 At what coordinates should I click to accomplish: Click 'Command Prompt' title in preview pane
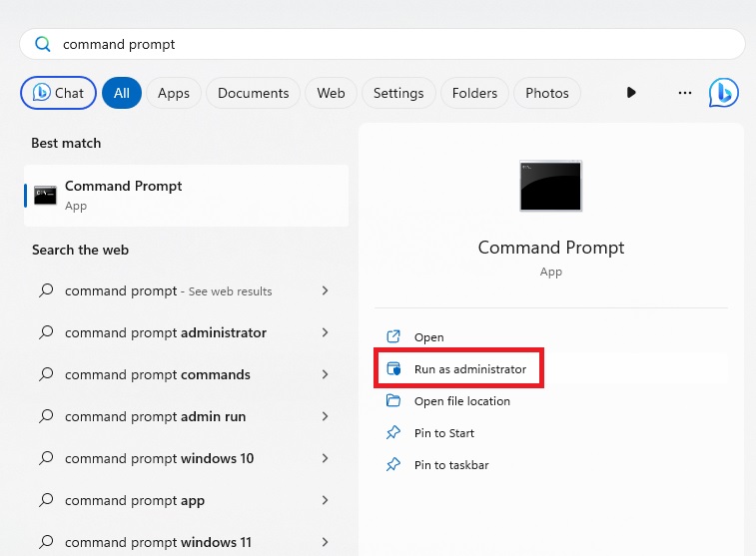click(550, 248)
